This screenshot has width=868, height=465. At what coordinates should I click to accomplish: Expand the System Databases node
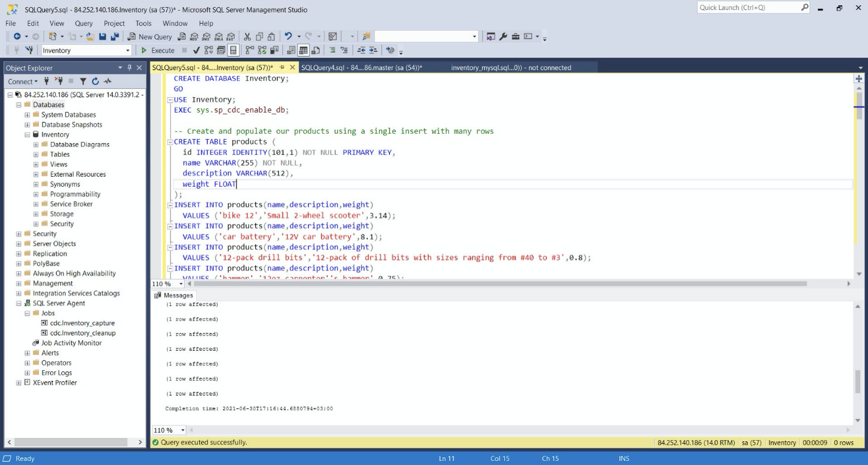tap(27, 115)
